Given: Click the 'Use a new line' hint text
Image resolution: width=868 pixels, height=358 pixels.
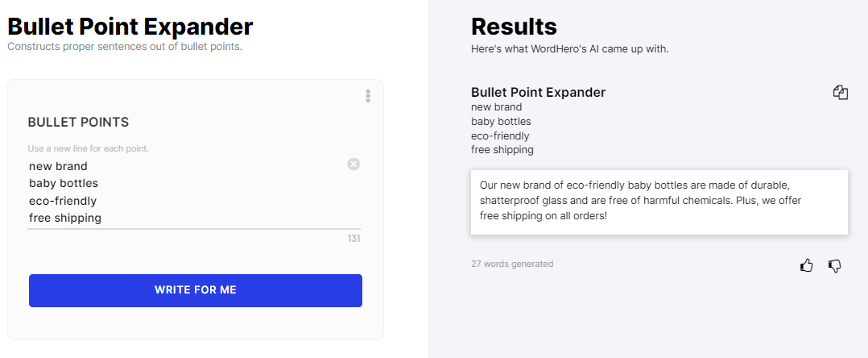Looking at the screenshot, I should point(89,148).
